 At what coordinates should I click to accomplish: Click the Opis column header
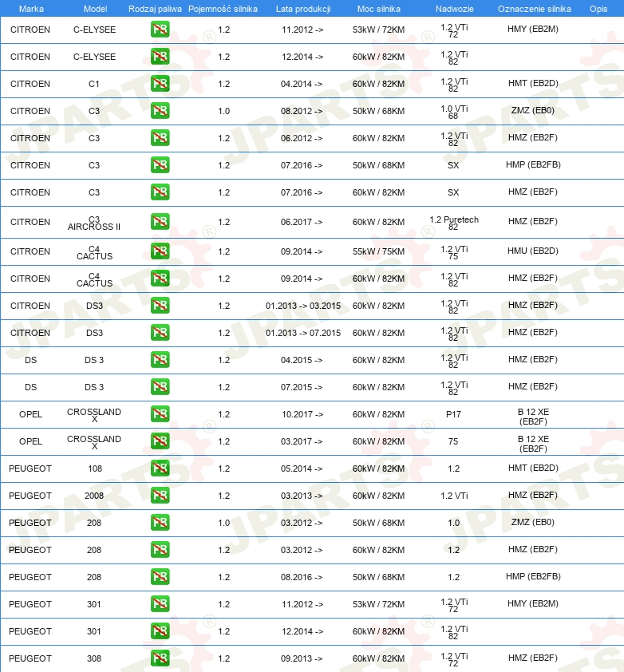click(598, 9)
